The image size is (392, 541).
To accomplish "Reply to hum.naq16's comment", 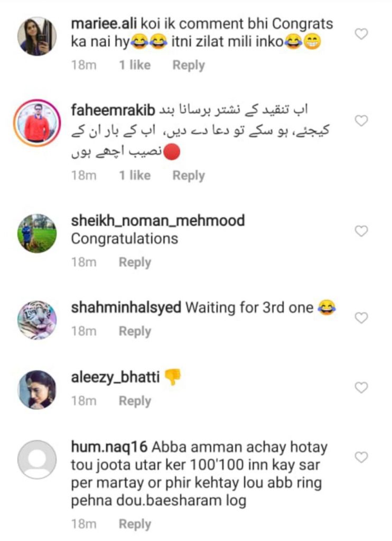I will tap(135, 524).
